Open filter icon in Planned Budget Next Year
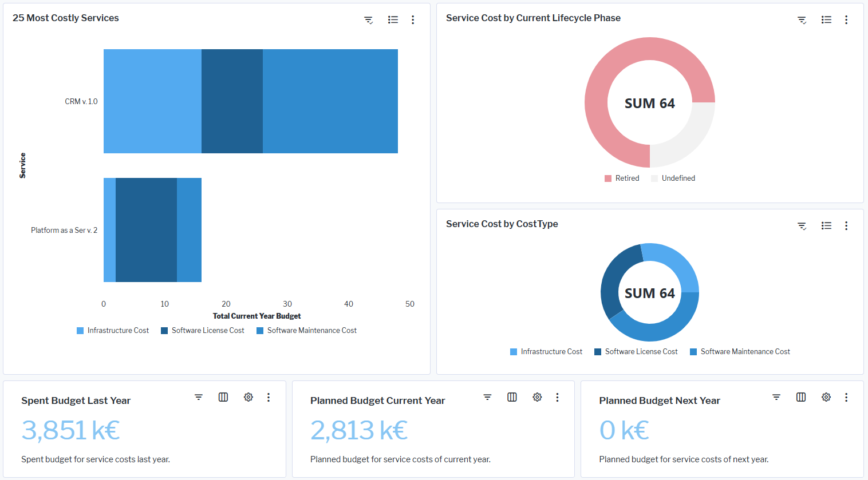This screenshot has width=868, height=480. tap(776, 397)
